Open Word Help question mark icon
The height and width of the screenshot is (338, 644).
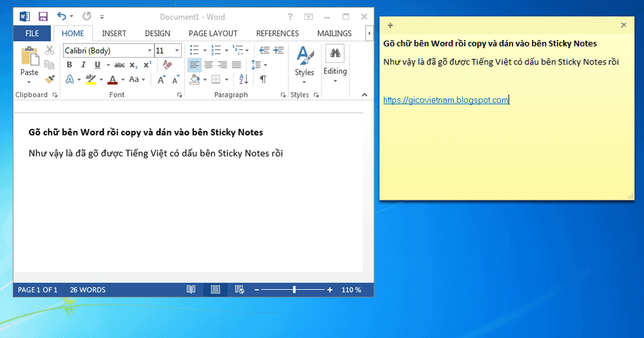[290, 17]
